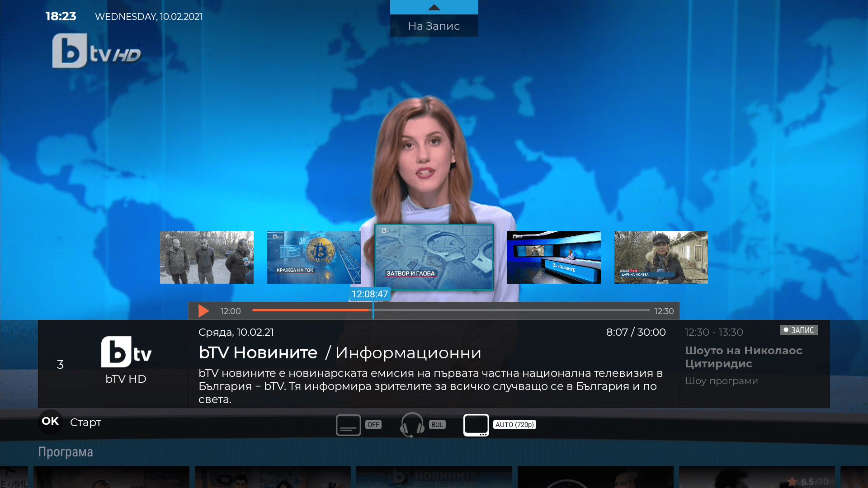Click the 18:23 clock at top left

click(61, 16)
